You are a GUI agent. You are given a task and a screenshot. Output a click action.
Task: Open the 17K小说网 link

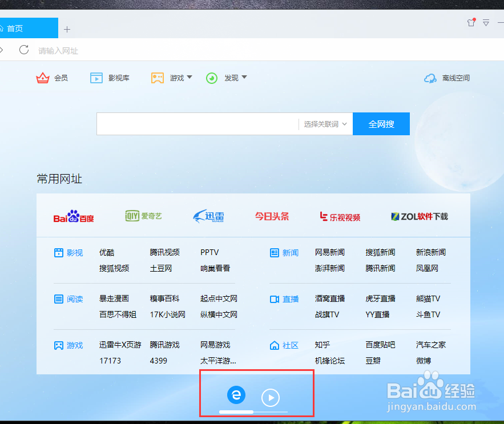(167, 314)
